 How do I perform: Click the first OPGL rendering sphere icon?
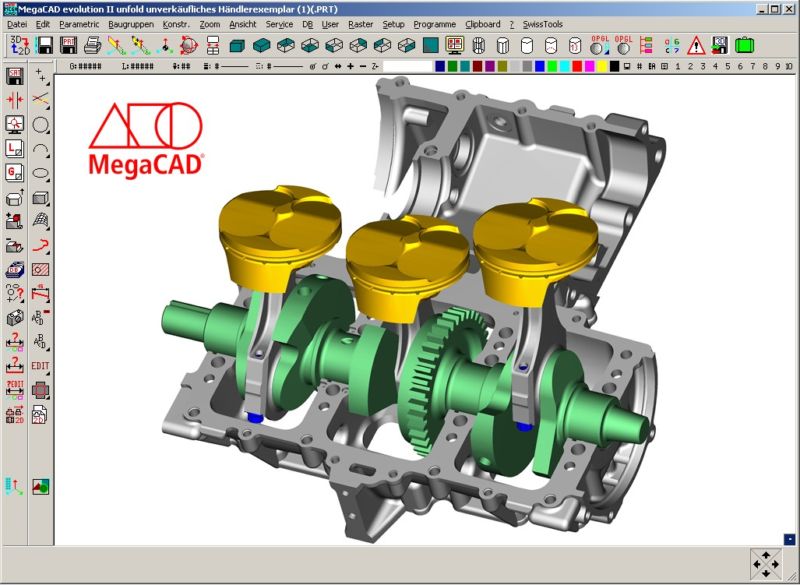[x=599, y=45]
